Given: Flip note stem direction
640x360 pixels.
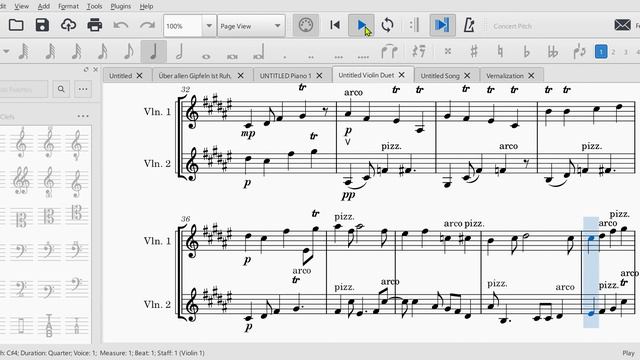Looking at the screenshot, I should (579, 51).
